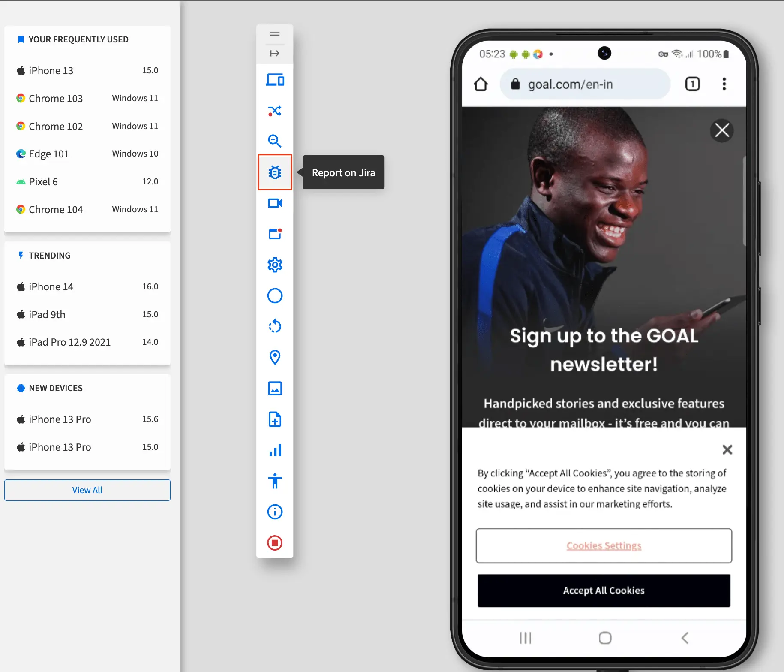Click the rotate device icon

(275, 326)
